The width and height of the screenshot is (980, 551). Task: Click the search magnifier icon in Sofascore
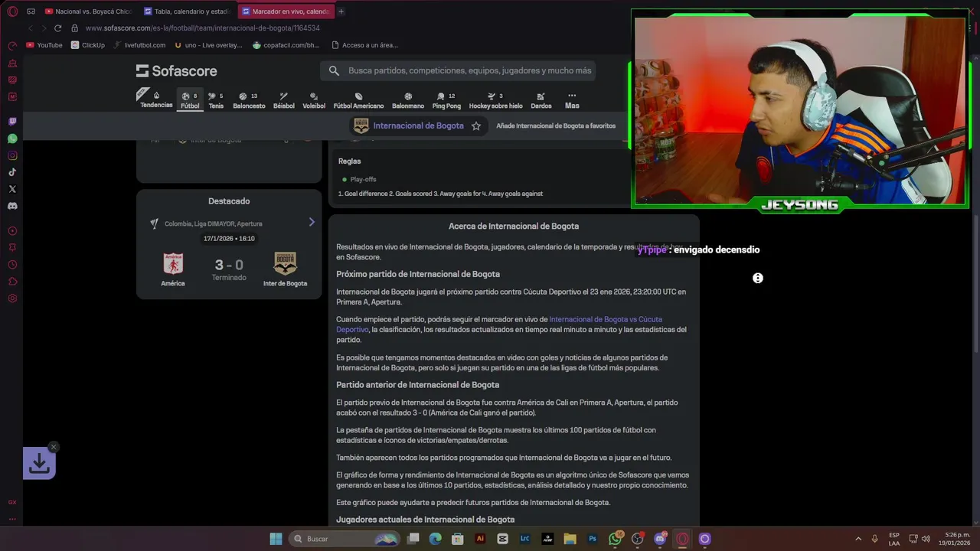tap(334, 70)
